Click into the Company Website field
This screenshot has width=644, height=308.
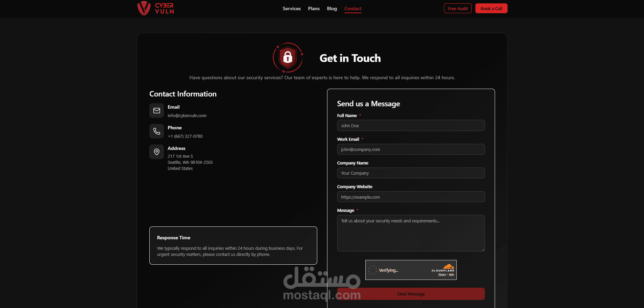(411, 197)
